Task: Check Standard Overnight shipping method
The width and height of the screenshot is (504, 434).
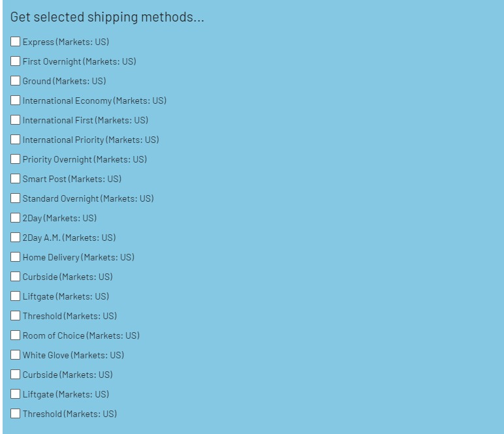Action: click(15, 198)
